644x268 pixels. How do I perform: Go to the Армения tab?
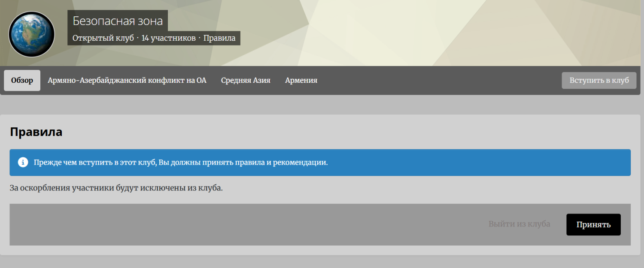[x=301, y=81]
